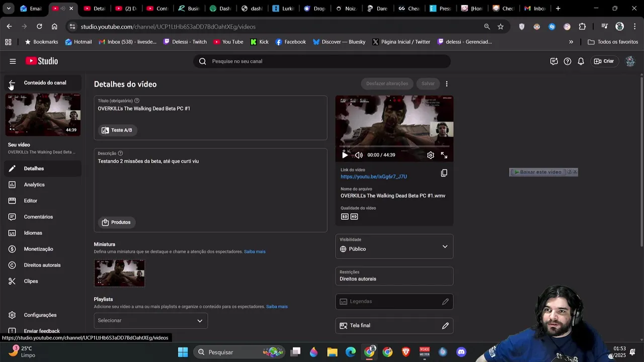644x362 pixels.
Task: Open the preview player settings gear
Action: click(431, 155)
